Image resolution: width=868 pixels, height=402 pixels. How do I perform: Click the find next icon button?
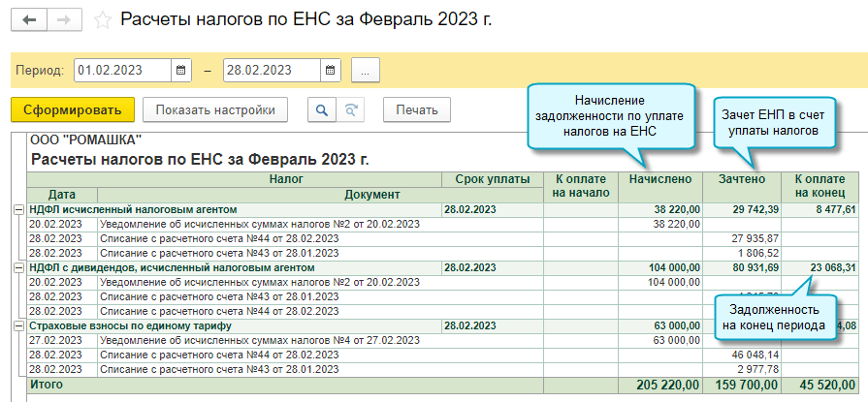351,109
